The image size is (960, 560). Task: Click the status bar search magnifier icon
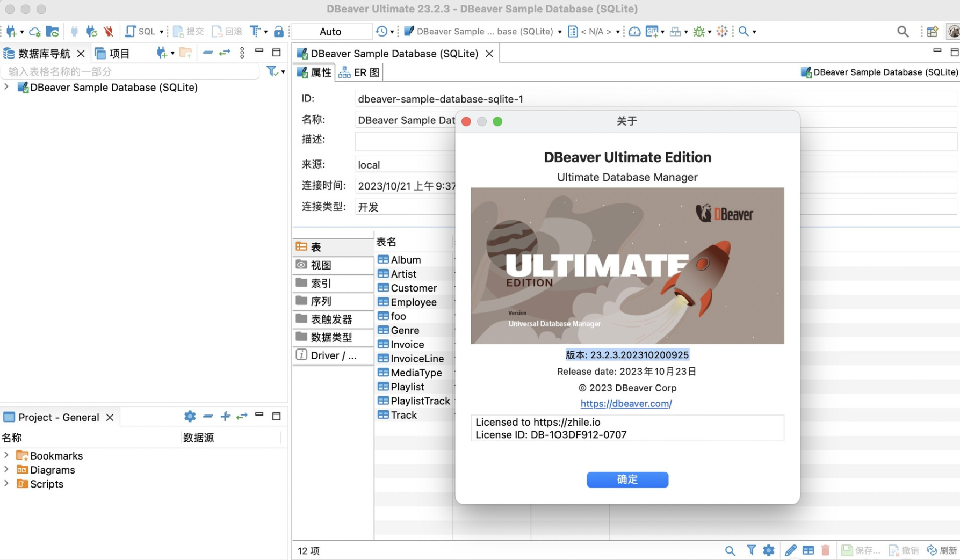tap(730, 550)
